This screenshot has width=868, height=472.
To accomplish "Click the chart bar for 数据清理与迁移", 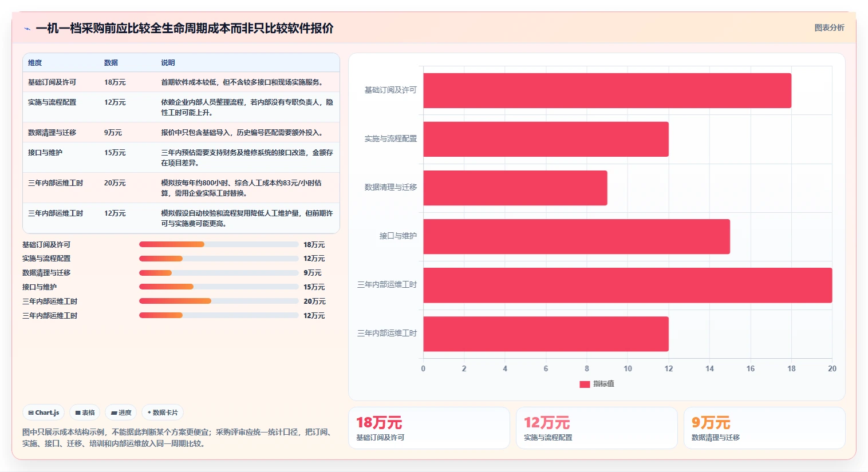I will pyautogui.click(x=515, y=188).
